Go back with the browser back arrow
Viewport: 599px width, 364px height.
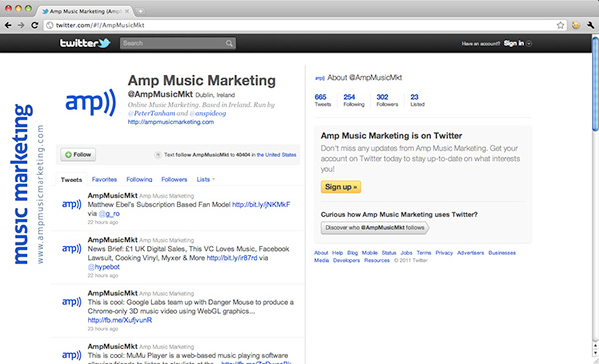click(8, 25)
